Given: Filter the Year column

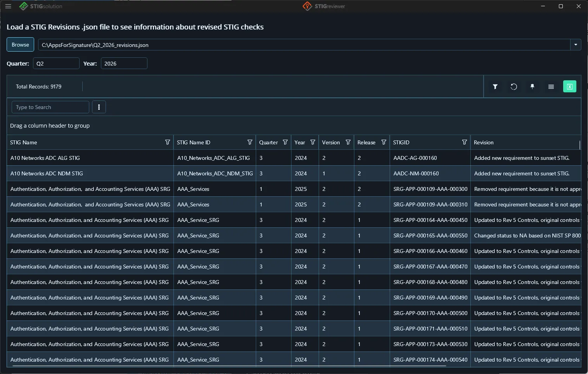Looking at the screenshot, I should 313,142.
